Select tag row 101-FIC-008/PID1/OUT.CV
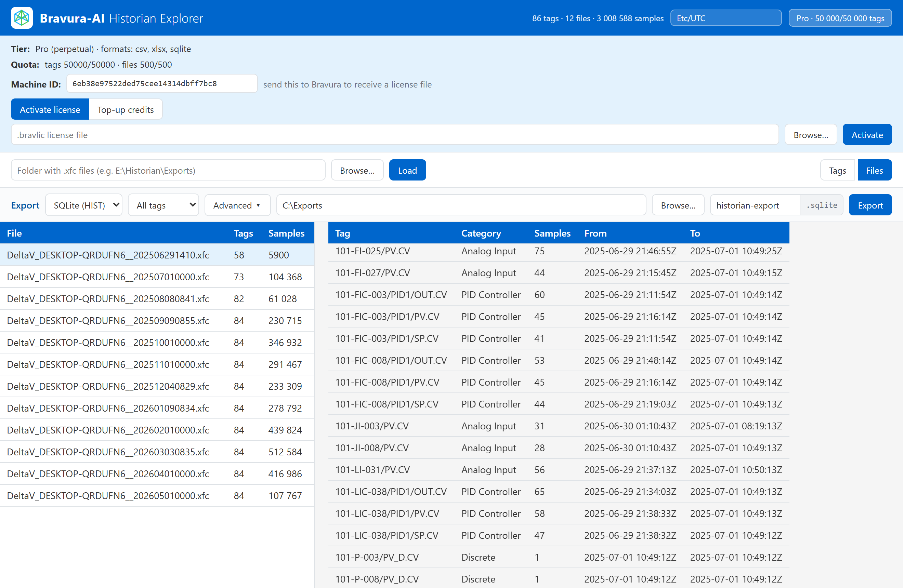 click(559, 360)
